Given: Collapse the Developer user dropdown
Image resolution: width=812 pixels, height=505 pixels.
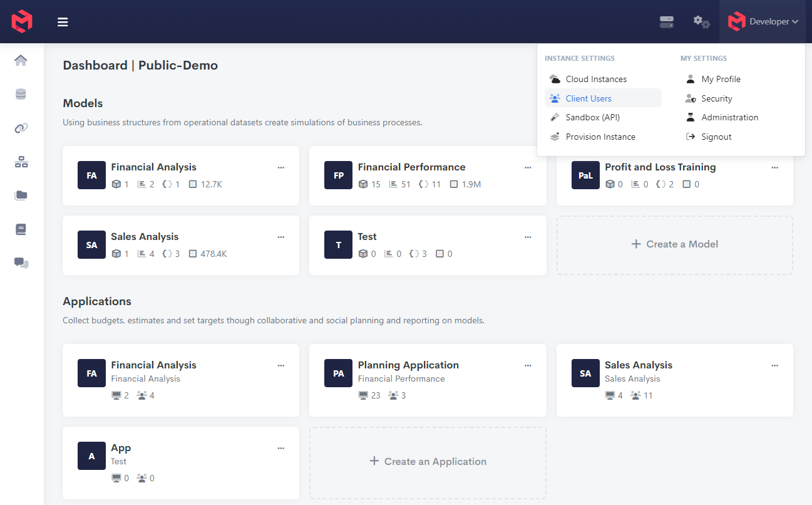Looking at the screenshot, I should point(763,22).
